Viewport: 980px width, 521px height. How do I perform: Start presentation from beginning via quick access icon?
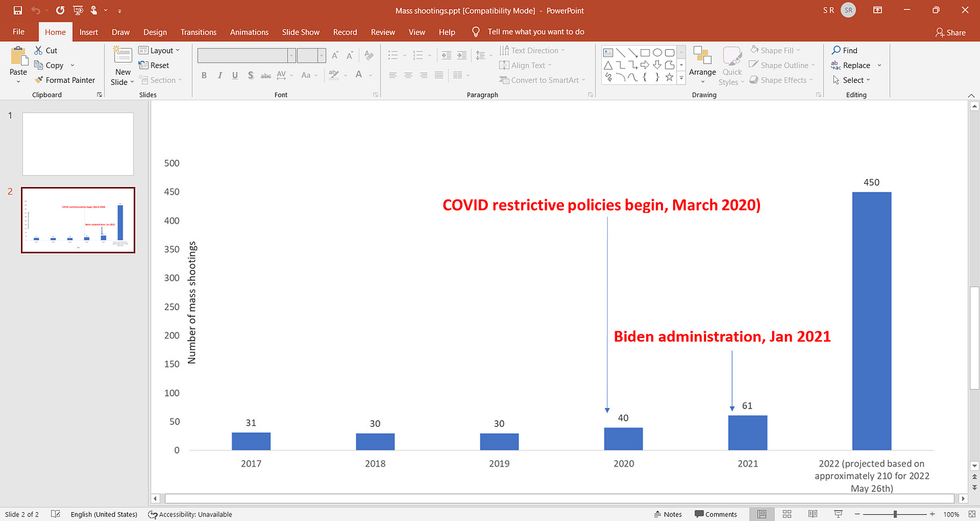(78, 10)
